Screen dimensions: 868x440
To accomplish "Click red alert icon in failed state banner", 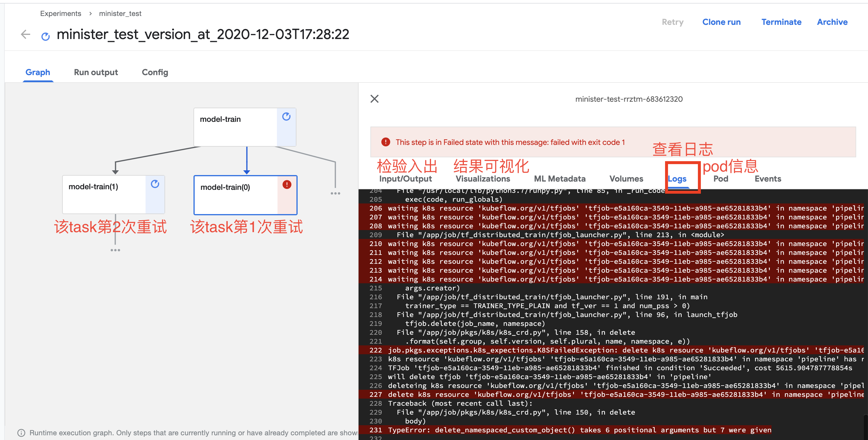I will 385,142.
